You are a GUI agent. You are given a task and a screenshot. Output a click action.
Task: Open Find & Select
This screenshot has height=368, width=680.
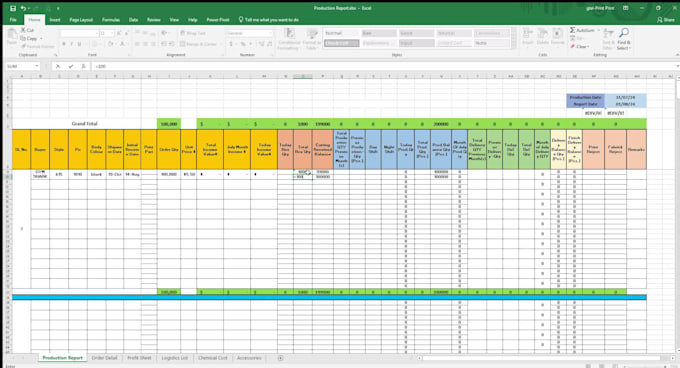[624, 39]
